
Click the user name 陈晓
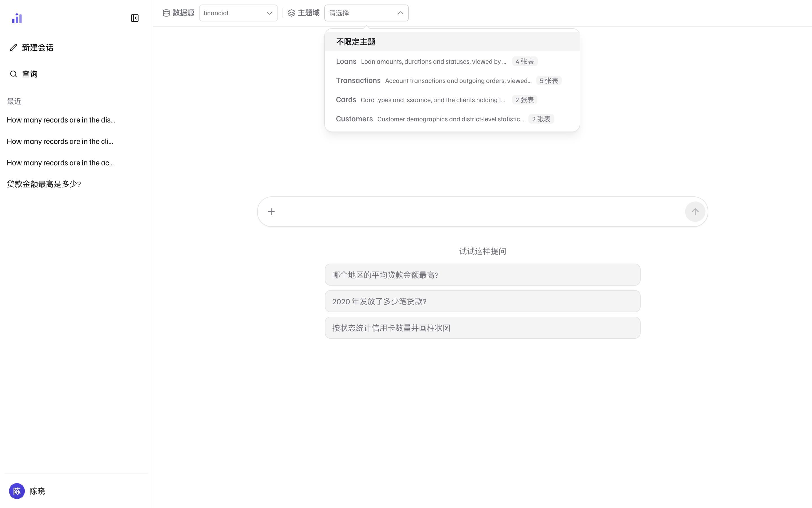tap(37, 491)
